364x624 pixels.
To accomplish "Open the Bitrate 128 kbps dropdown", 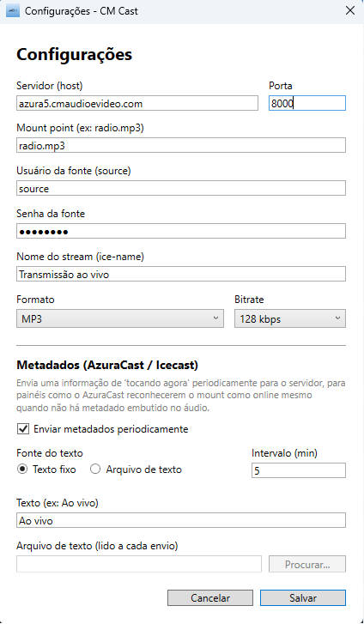I will click(x=290, y=318).
